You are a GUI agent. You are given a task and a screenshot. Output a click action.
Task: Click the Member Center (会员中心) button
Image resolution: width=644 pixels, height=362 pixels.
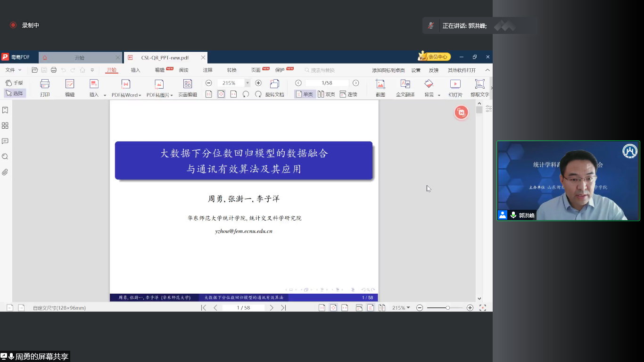(x=434, y=57)
